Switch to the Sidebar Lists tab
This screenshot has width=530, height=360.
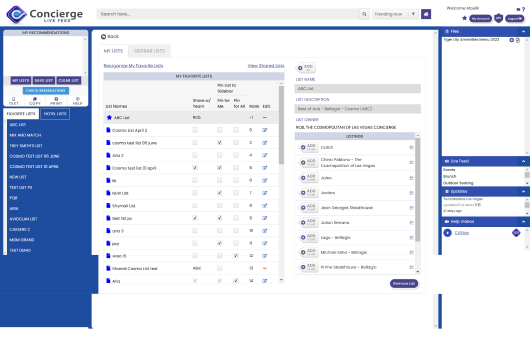point(149,51)
